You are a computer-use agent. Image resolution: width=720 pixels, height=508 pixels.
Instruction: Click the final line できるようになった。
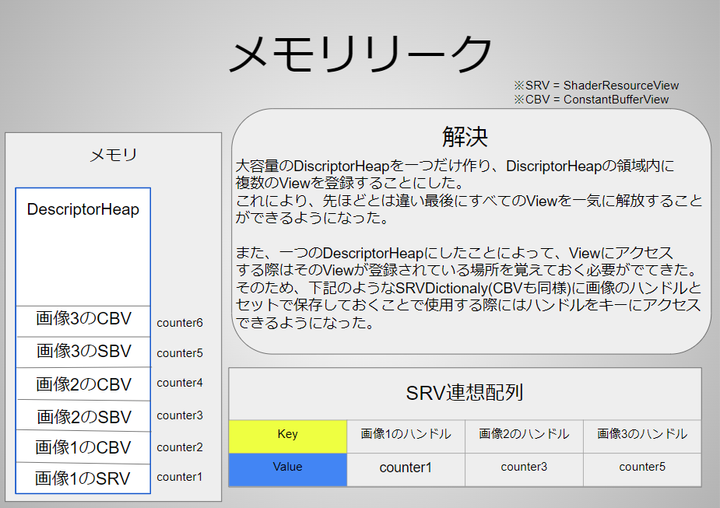[x=305, y=323]
